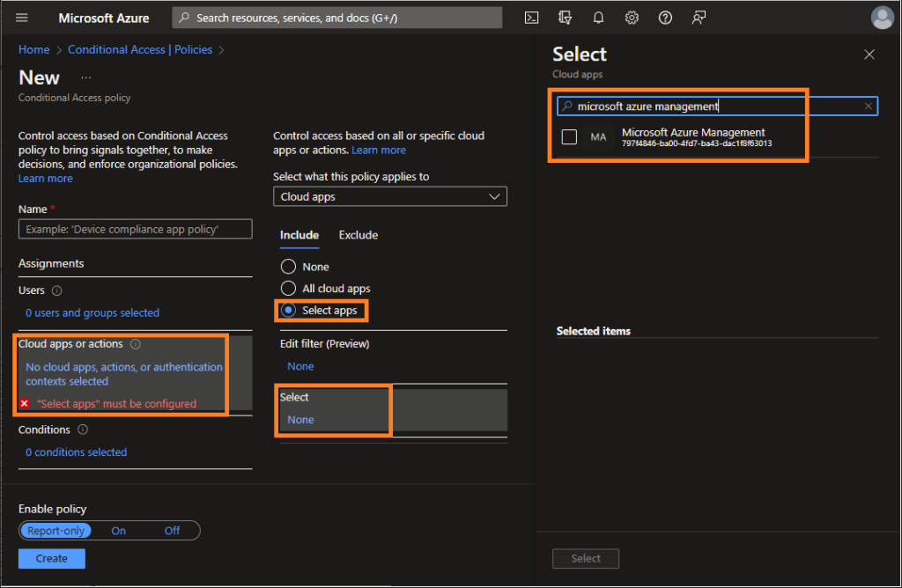Open the account avatar menu

pos(883,18)
